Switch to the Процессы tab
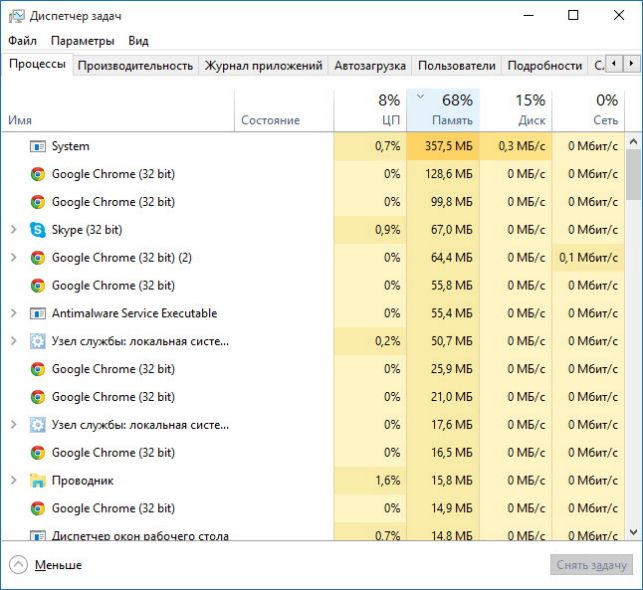The image size is (643, 590). pyautogui.click(x=37, y=64)
